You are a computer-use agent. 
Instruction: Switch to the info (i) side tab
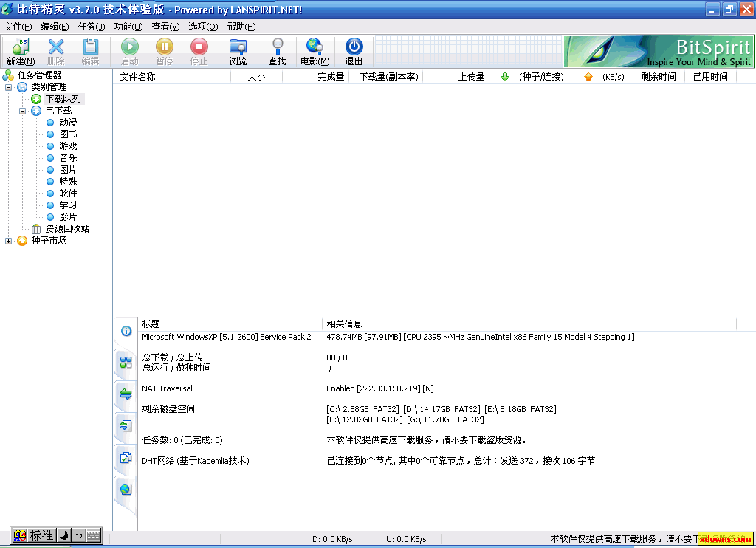pos(126,331)
